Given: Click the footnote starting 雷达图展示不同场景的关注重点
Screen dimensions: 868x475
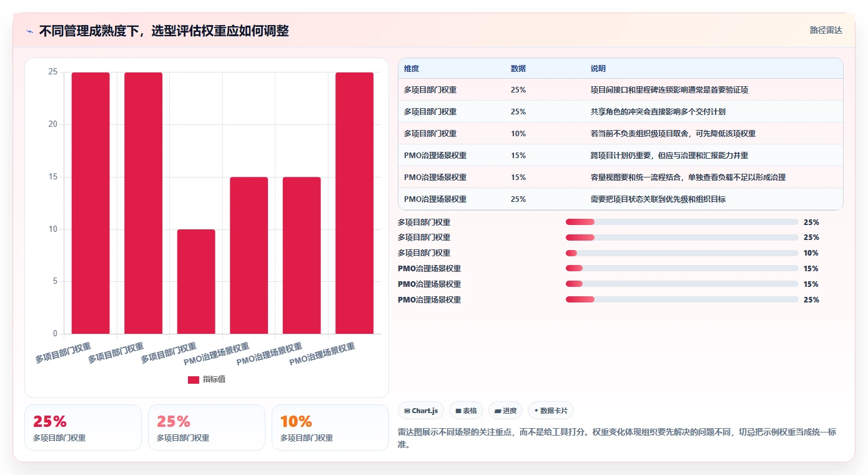Looking at the screenshot, I should coord(617,437).
